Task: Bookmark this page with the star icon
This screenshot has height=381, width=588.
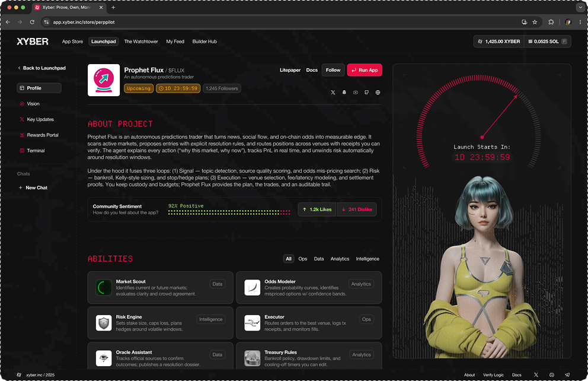Action: pos(535,22)
